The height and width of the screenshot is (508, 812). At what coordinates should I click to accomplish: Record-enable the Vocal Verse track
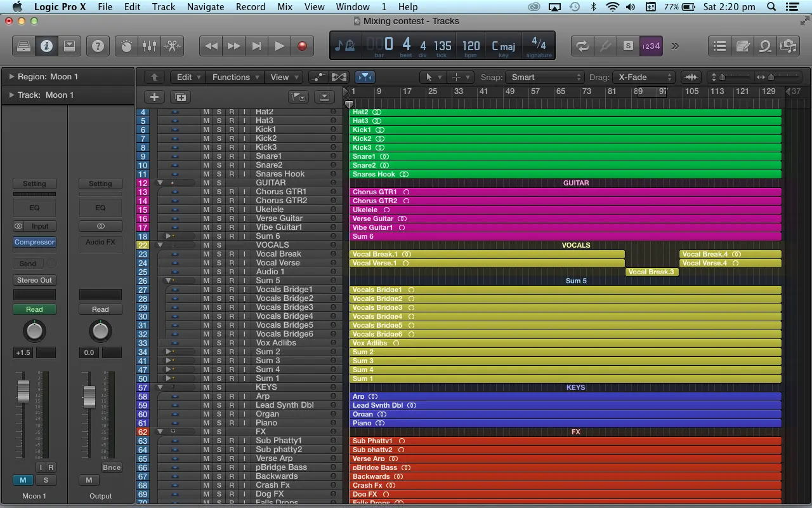tap(232, 263)
